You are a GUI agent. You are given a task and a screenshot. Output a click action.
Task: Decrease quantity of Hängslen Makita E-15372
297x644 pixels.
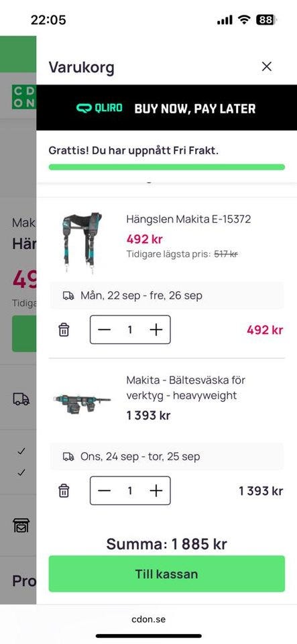click(105, 329)
